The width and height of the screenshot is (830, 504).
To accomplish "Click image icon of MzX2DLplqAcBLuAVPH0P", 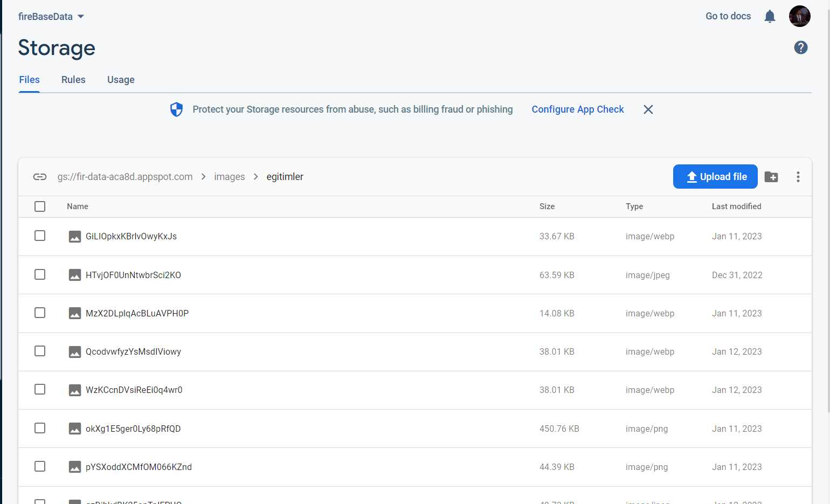I will click(x=75, y=313).
